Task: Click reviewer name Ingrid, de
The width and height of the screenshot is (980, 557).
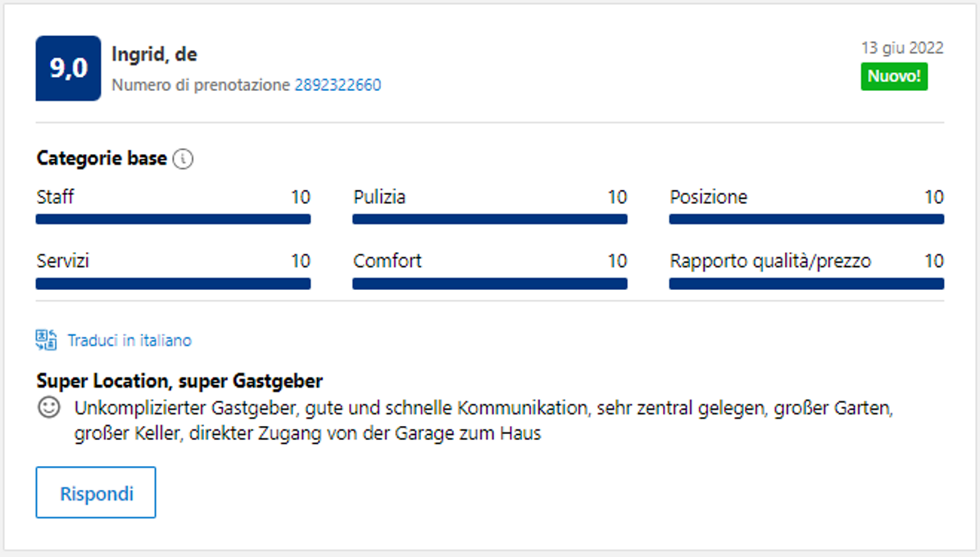Action: tap(154, 55)
